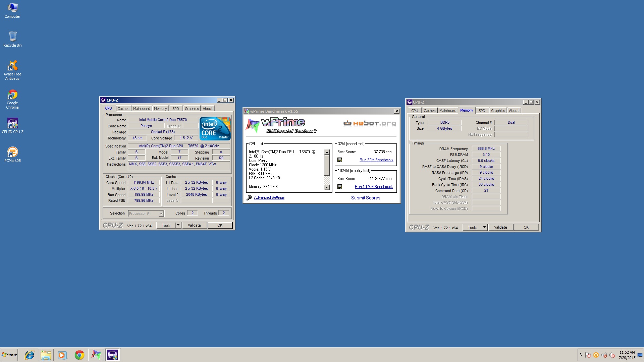644x362 pixels.
Task: Click the save icon for 32M score
Action: (x=340, y=160)
